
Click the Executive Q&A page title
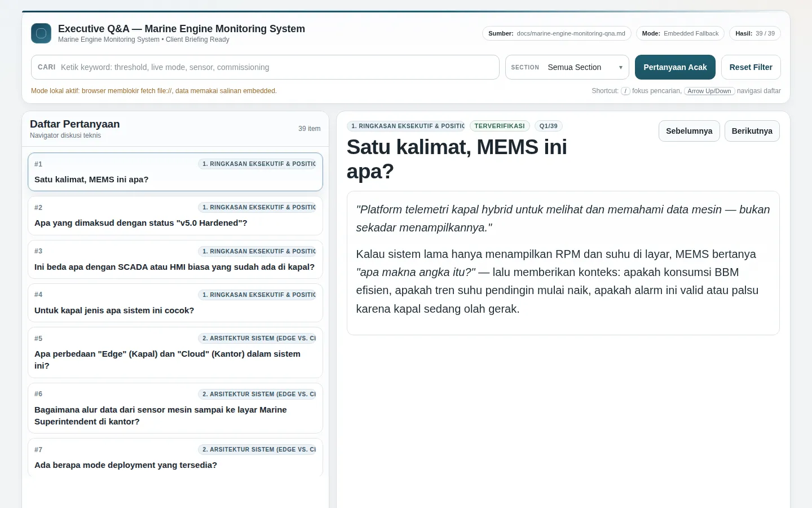182,29
